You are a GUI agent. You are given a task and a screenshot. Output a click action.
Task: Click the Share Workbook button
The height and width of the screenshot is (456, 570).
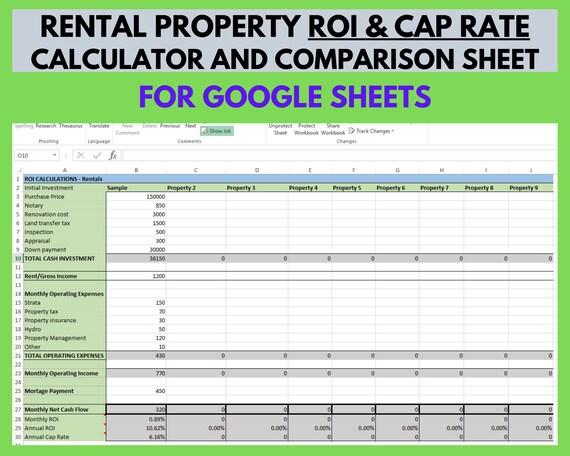point(333,129)
